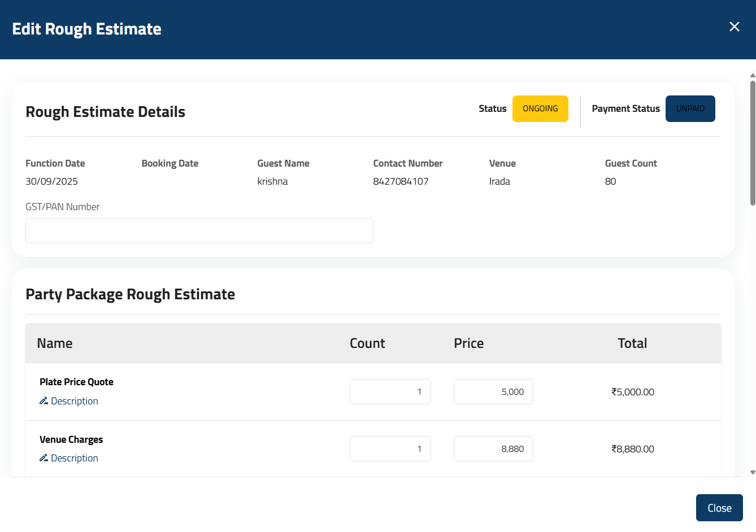Click the Price field showing 8,880
Viewport: 756px width, 532px height.
point(493,448)
